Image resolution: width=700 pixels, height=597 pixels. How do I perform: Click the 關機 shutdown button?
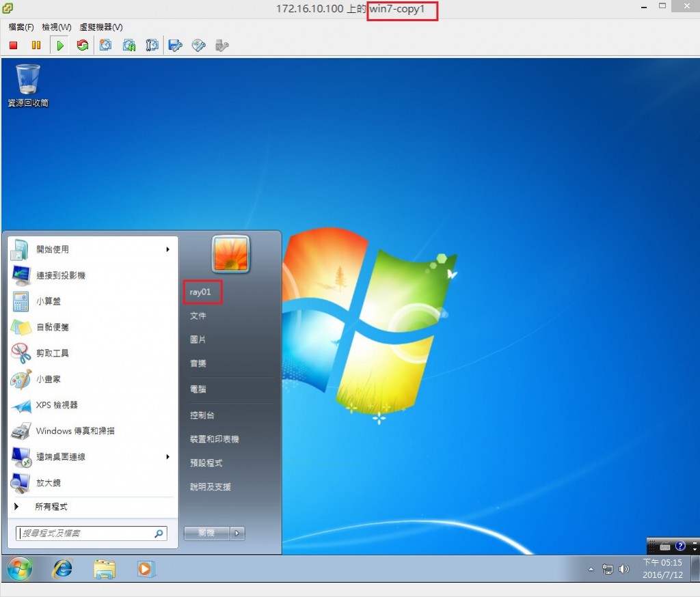[206, 533]
